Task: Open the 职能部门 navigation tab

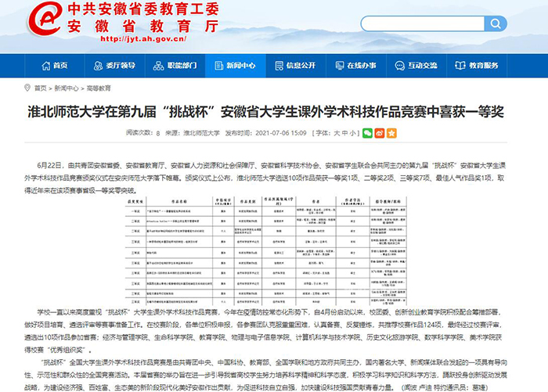Action: pyautogui.click(x=175, y=66)
